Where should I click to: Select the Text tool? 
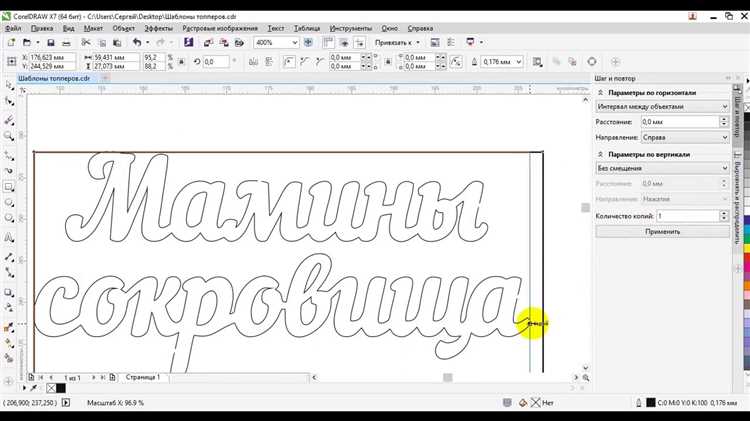click(x=9, y=237)
